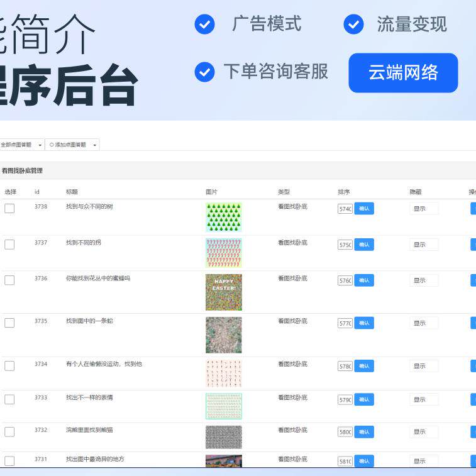The width and height of the screenshot is (476, 476).
Task: Select the title 找出不一样的表情
Action: coord(89,397)
